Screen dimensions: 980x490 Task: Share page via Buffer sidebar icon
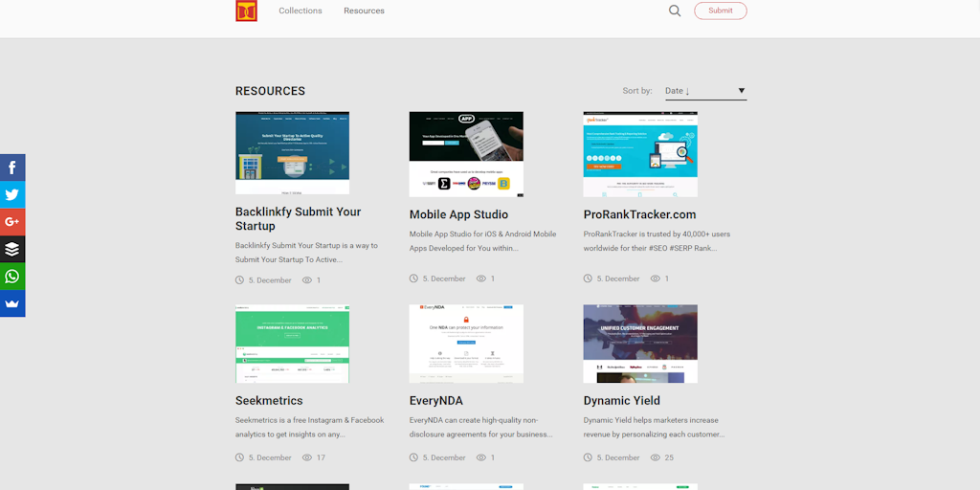point(12,249)
